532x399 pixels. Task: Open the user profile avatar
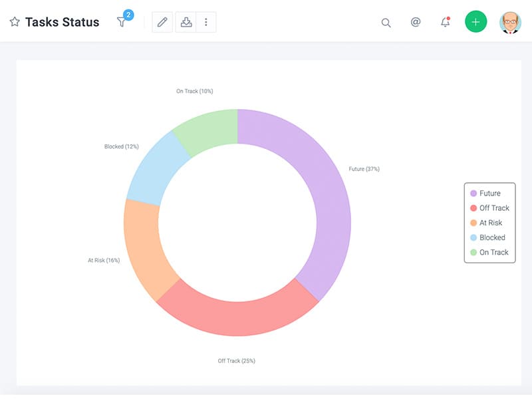coord(510,22)
